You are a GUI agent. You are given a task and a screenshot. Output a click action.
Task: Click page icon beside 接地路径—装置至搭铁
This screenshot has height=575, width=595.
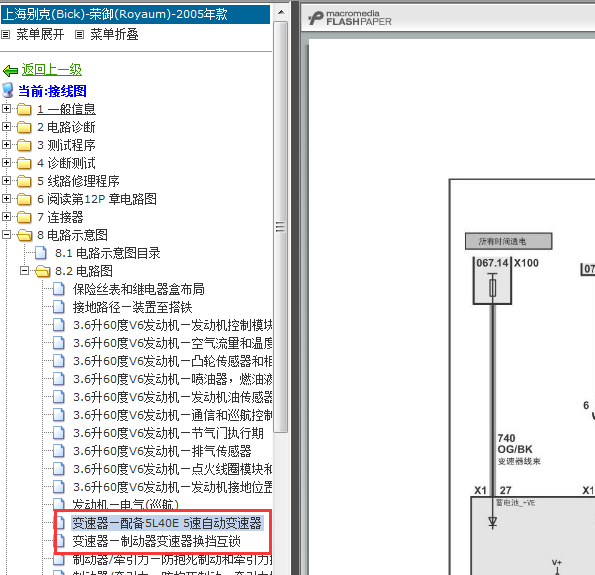[59, 307]
